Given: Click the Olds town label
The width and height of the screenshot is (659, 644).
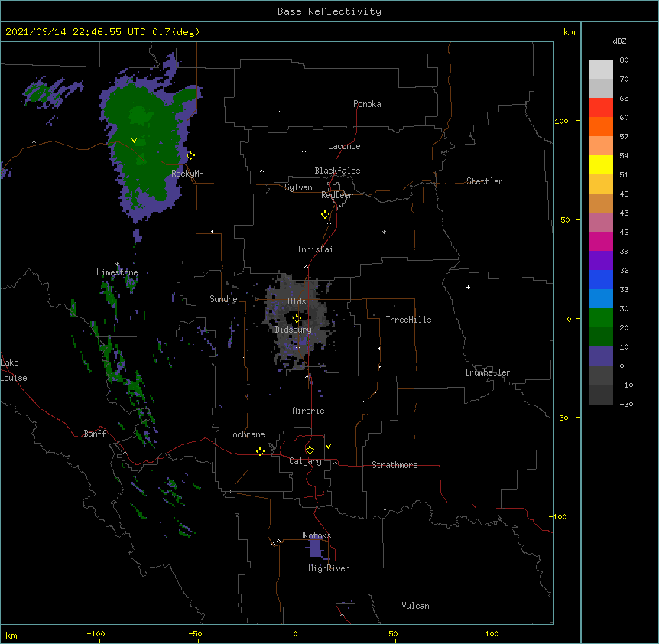Looking at the screenshot, I should (x=297, y=301).
